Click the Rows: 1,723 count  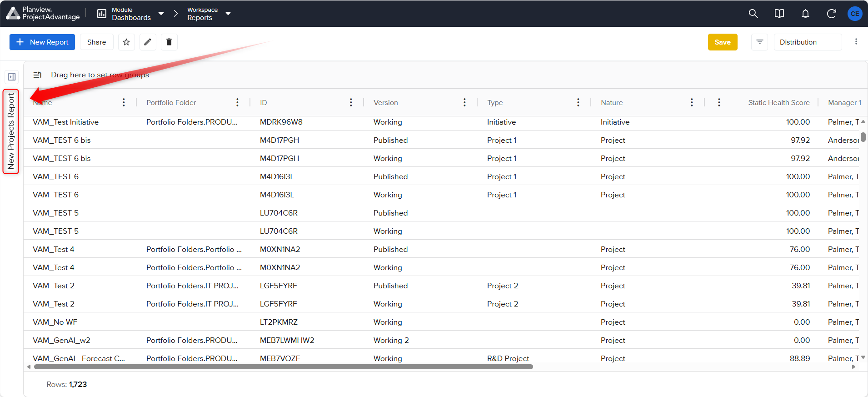(67, 384)
